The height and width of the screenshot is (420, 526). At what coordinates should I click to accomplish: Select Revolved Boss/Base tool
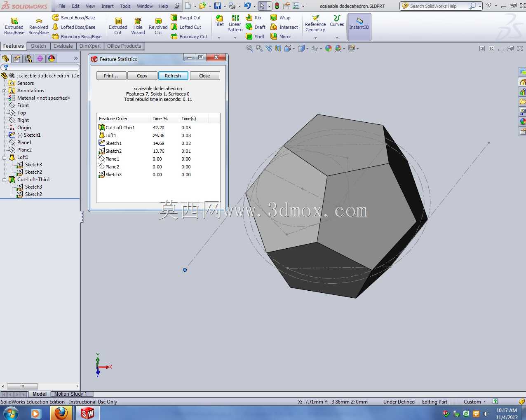click(x=38, y=26)
